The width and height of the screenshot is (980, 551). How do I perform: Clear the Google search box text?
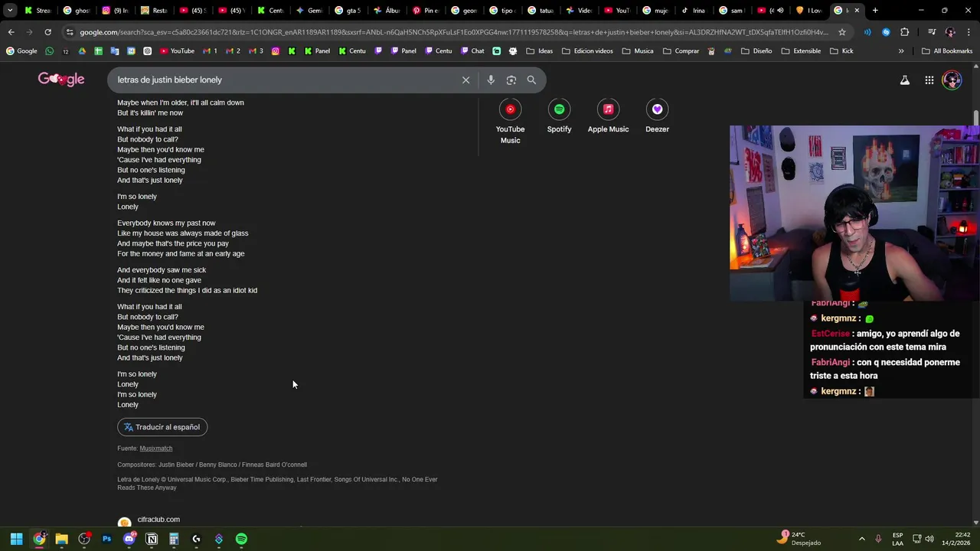(x=465, y=80)
